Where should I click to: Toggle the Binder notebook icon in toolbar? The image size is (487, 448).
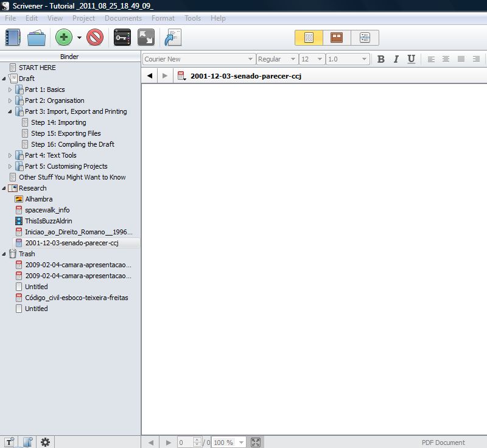(13, 38)
